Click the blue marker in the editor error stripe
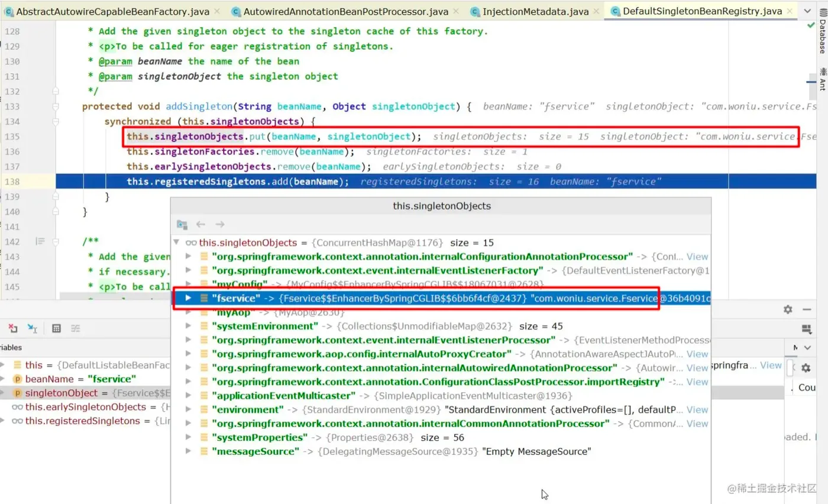This screenshot has height=504, width=828. pyautogui.click(x=810, y=81)
